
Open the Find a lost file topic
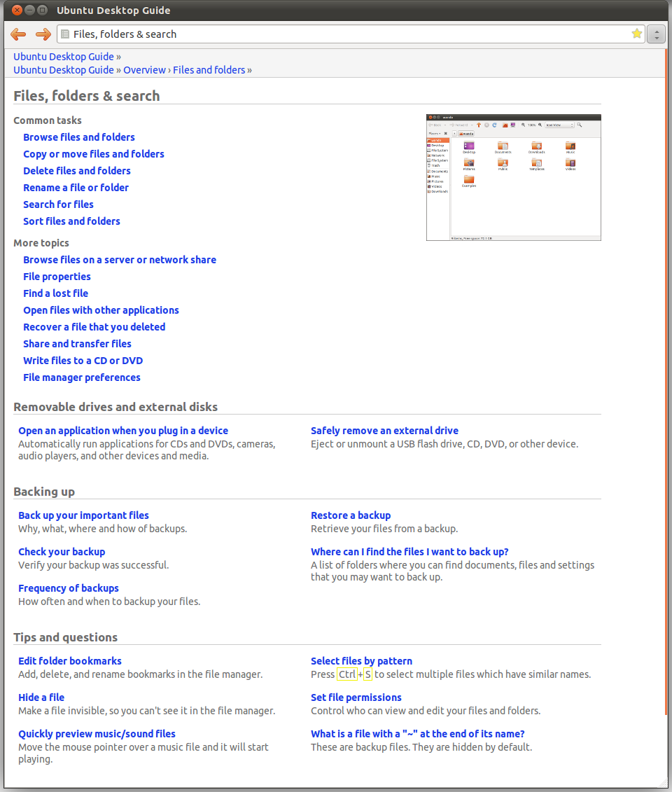55,293
